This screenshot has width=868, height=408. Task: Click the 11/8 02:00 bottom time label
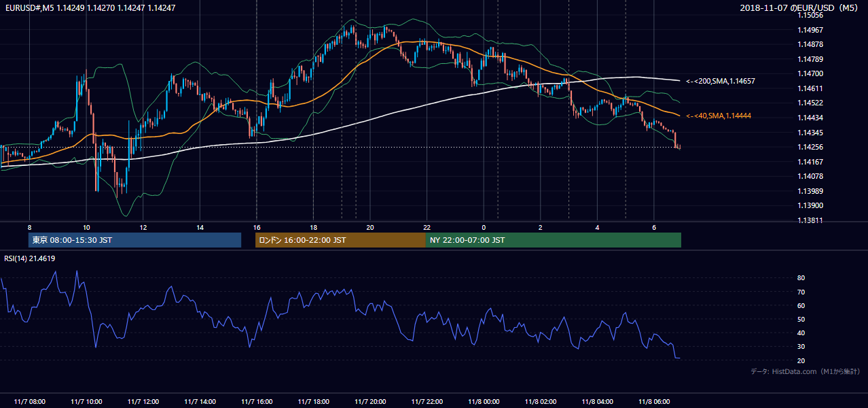540,401
